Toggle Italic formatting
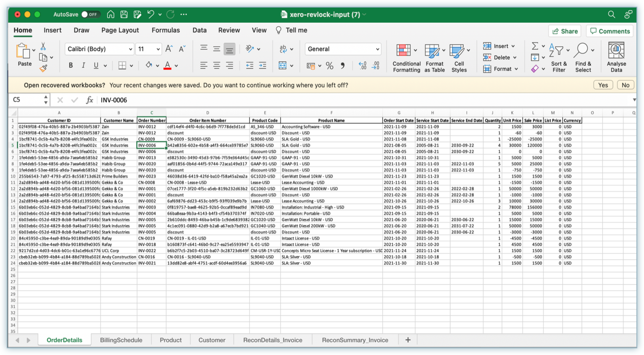644x355 pixels. click(x=83, y=66)
